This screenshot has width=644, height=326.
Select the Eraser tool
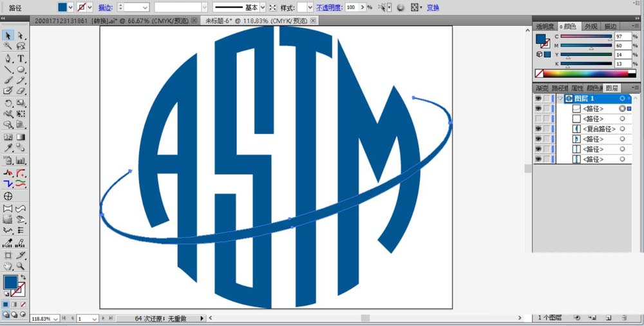click(x=21, y=91)
